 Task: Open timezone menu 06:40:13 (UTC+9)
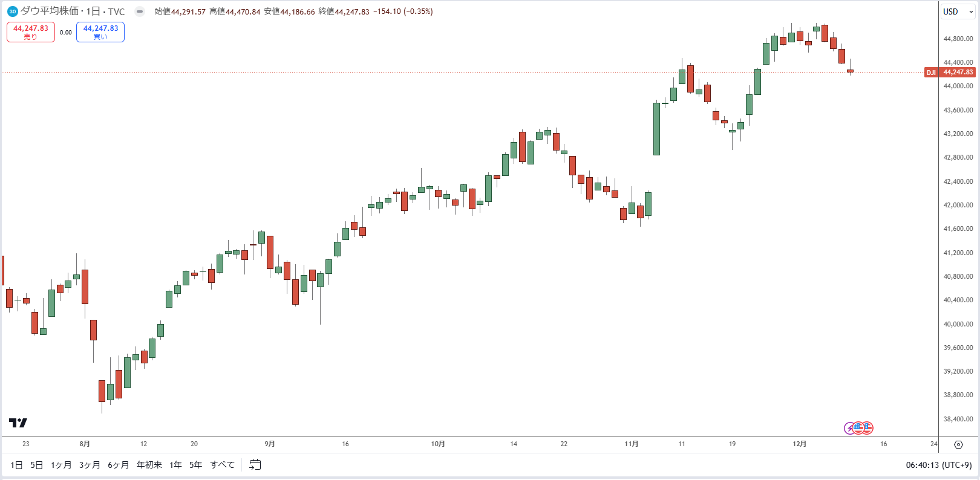[x=939, y=465]
